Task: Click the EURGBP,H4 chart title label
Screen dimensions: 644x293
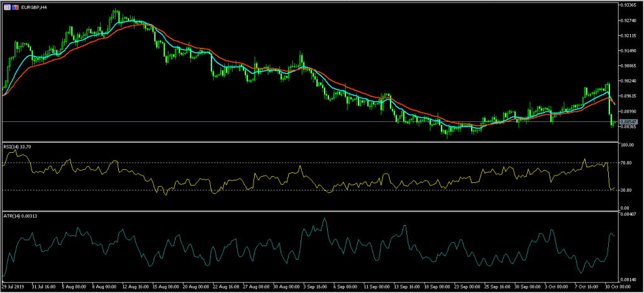Action: pyautogui.click(x=35, y=6)
